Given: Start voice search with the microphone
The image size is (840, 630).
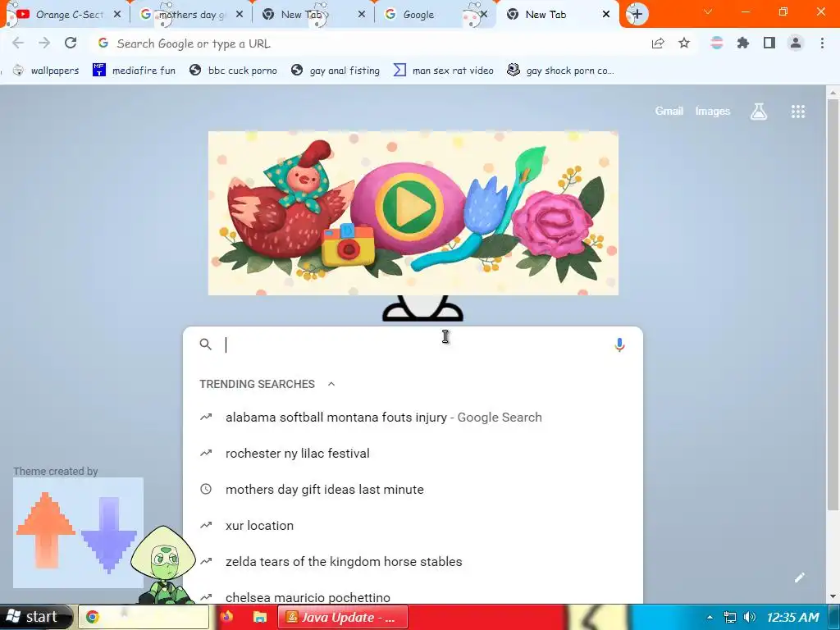Looking at the screenshot, I should (619, 345).
